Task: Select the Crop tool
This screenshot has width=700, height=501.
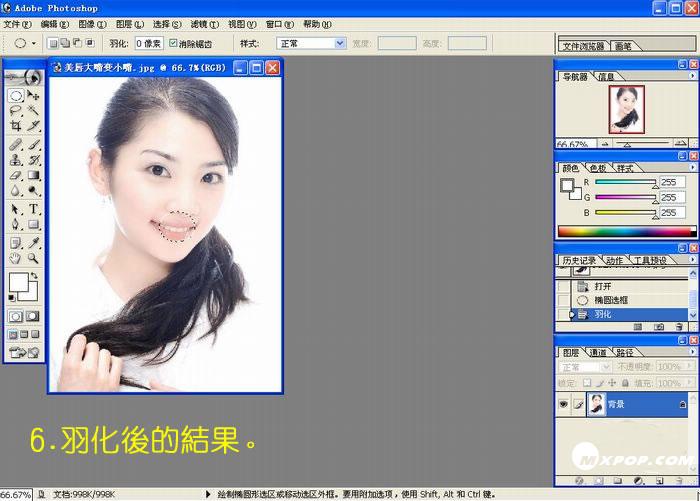Action: [x=16, y=125]
